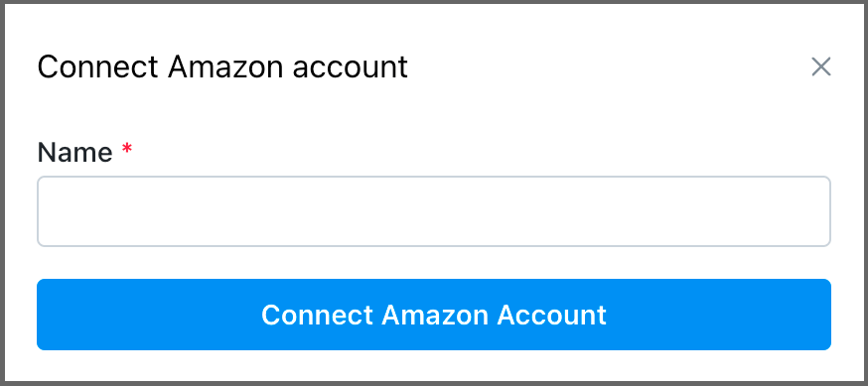Screen dimensions: 868x386
Task: Activate the text field under the Name label
Action: (x=433, y=211)
